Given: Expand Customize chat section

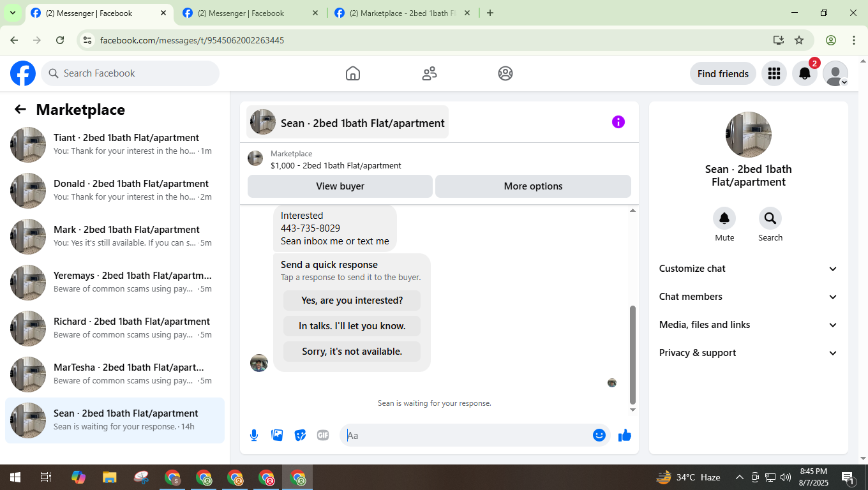Looking at the screenshot, I should tap(749, 269).
